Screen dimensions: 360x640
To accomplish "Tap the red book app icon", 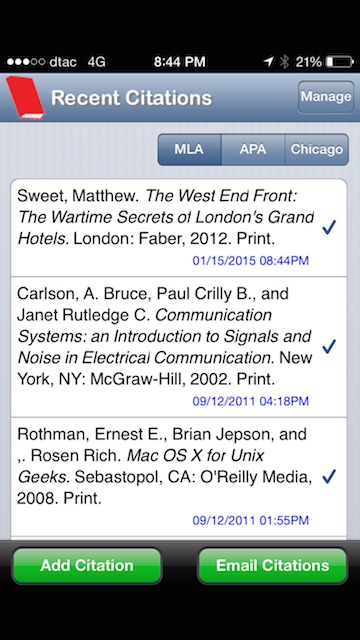I will point(24,98).
